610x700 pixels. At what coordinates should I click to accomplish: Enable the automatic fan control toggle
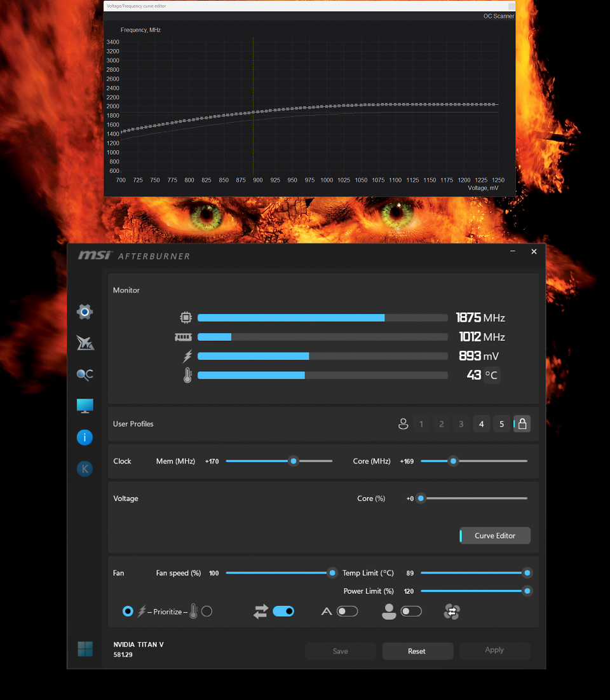pyautogui.click(x=347, y=611)
